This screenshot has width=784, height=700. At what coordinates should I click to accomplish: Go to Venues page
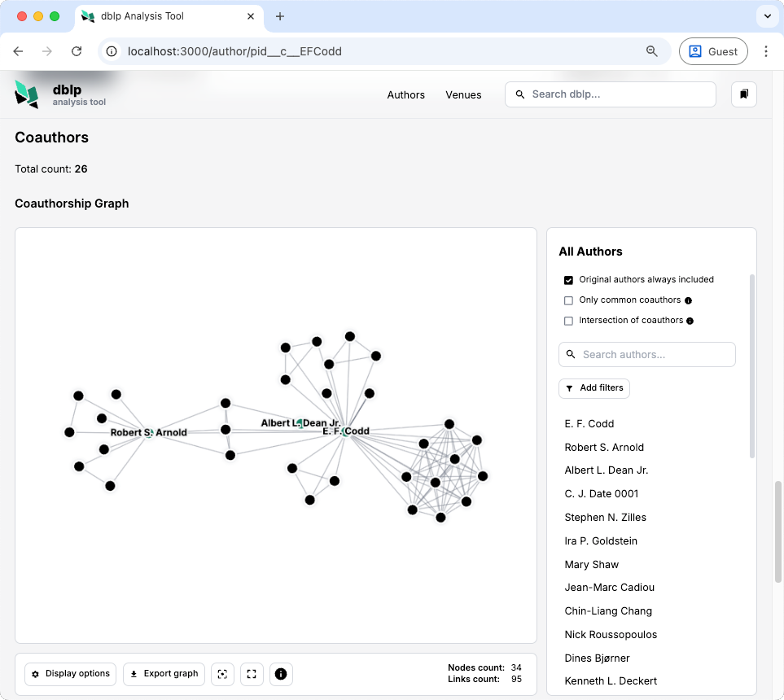(x=463, y=95)
